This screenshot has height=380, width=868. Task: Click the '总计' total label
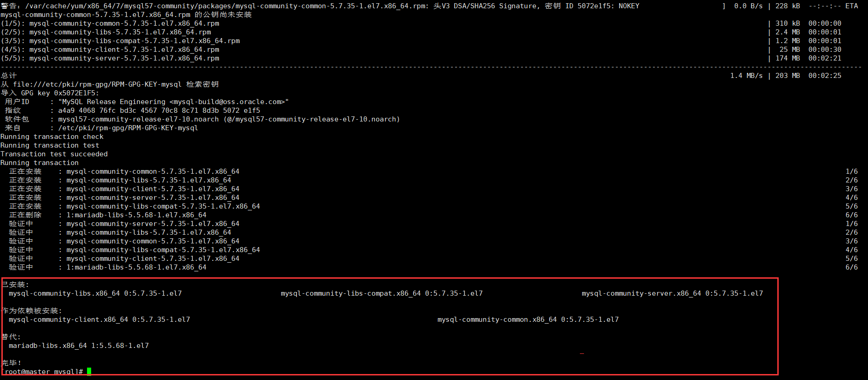[9, 76]
